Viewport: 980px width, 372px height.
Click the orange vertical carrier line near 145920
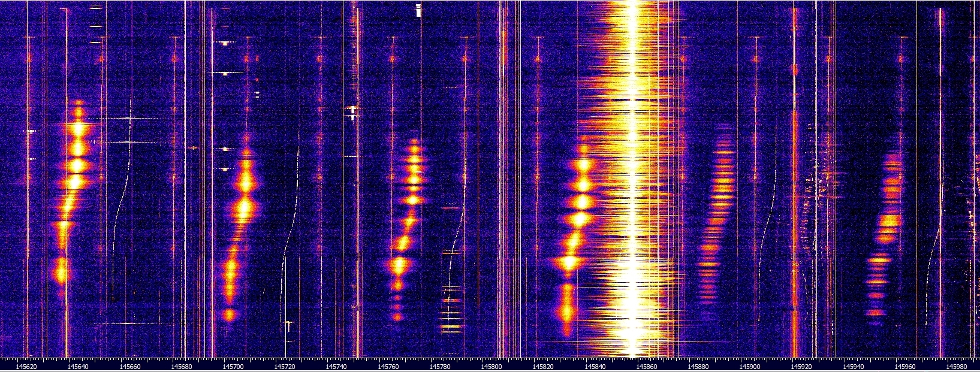point(794,180)
